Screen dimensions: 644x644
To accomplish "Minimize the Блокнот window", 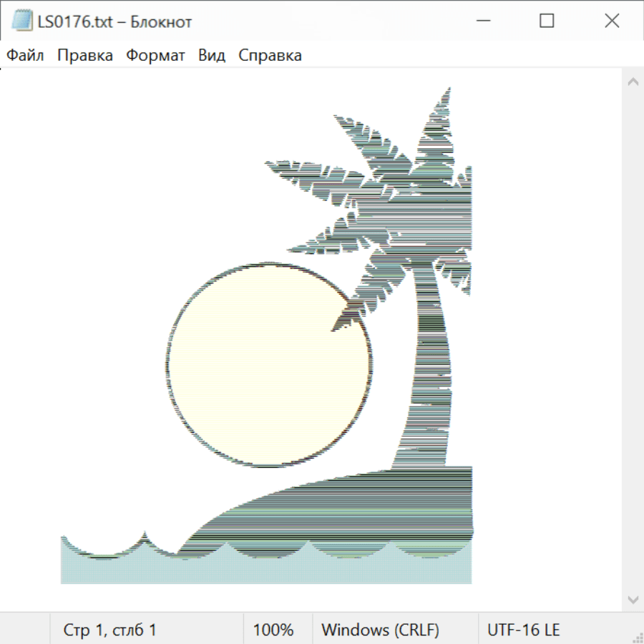I will [x=482, y=21].
